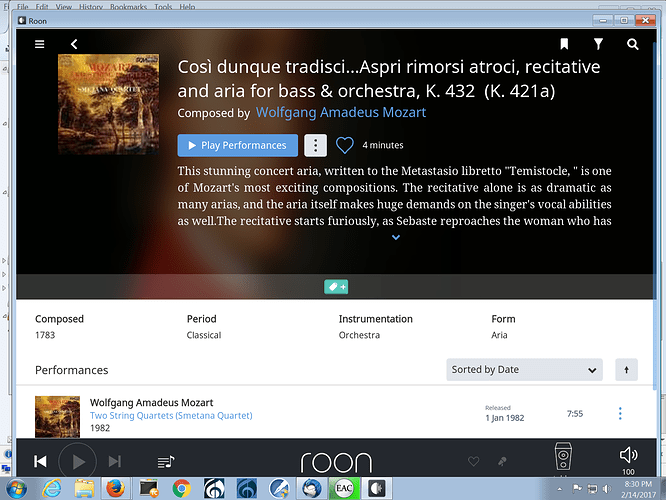Open the filter funnel icon
This screenshot has width=666, height=500.
[598, 44]
